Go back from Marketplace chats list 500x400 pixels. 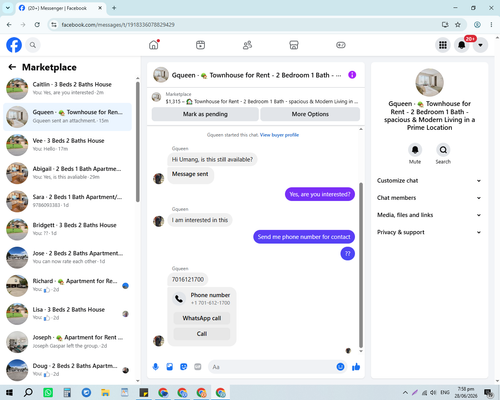pos(12,67)
